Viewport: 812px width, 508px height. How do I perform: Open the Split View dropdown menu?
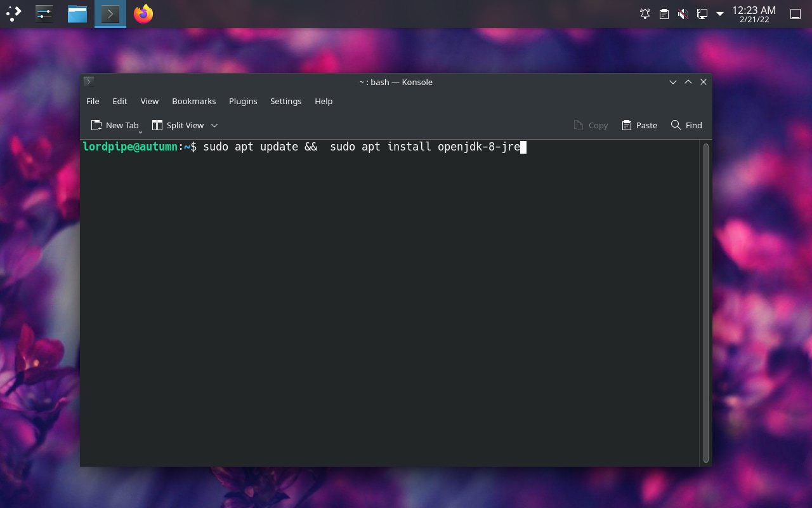[x=214, y=125]
